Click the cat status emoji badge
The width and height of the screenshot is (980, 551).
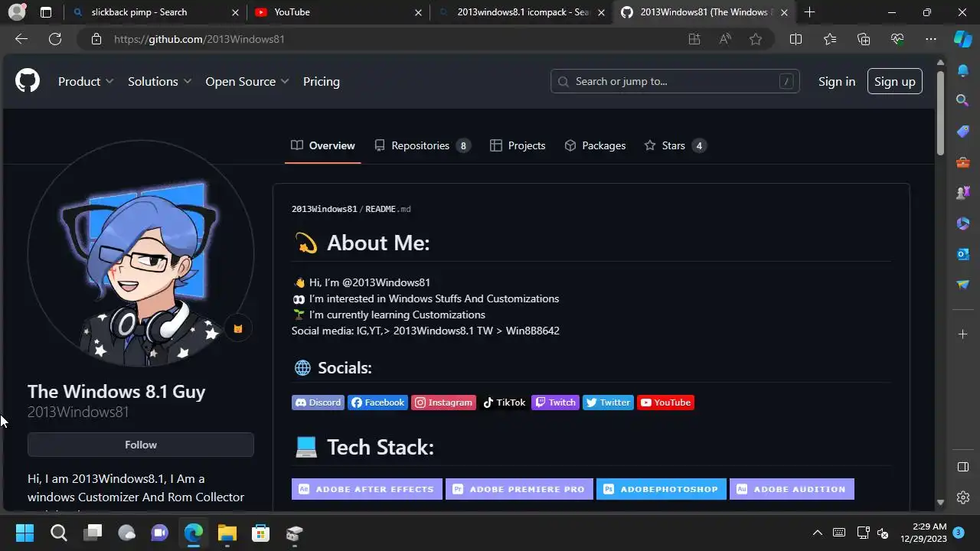pos(238,328)
